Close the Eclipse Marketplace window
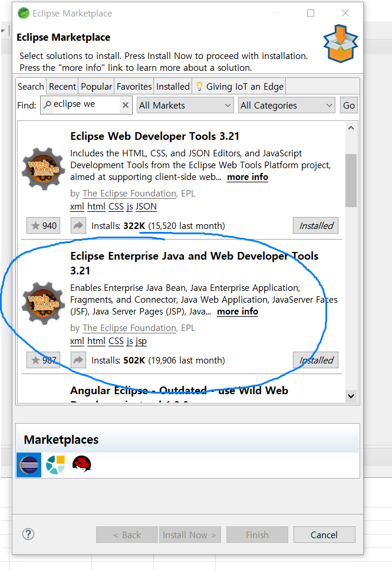 (x=345, y=13)
